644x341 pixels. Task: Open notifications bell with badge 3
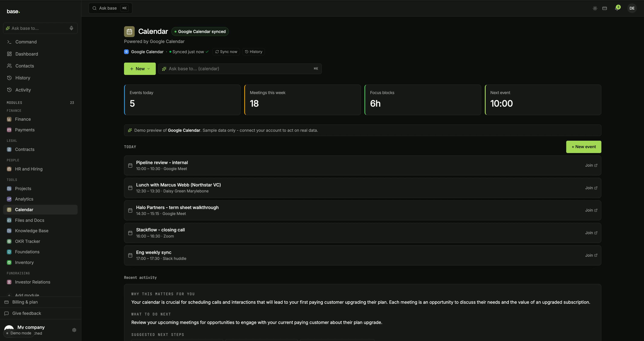[617, 8]
